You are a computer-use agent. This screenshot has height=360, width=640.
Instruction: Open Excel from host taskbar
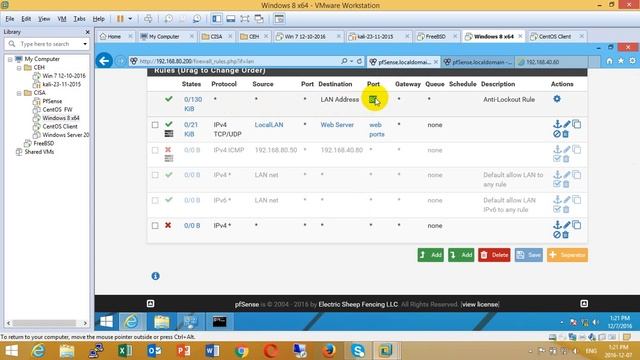[125, 351]
